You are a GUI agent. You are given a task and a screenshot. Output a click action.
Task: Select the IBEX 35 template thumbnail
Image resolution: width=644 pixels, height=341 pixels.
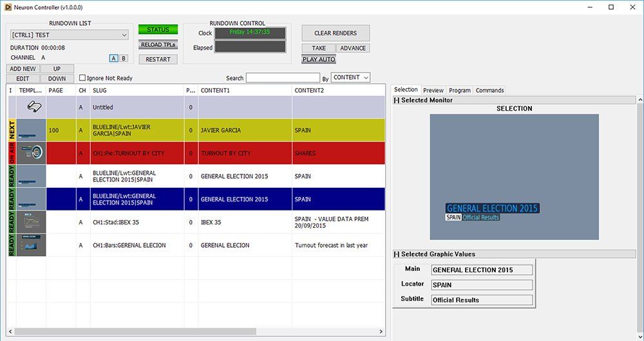click(x=31, y=222)
